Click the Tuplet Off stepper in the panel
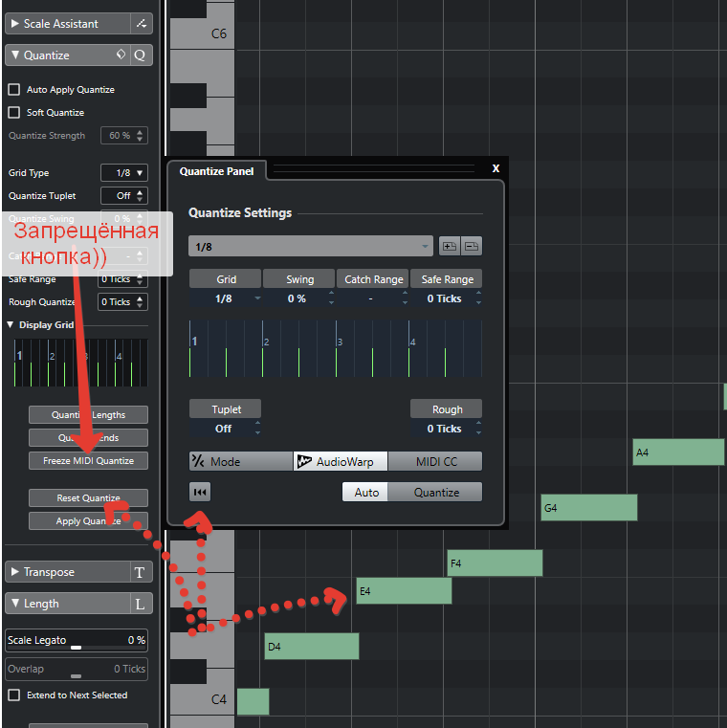The image size is (727, 728). click(257, 428)
